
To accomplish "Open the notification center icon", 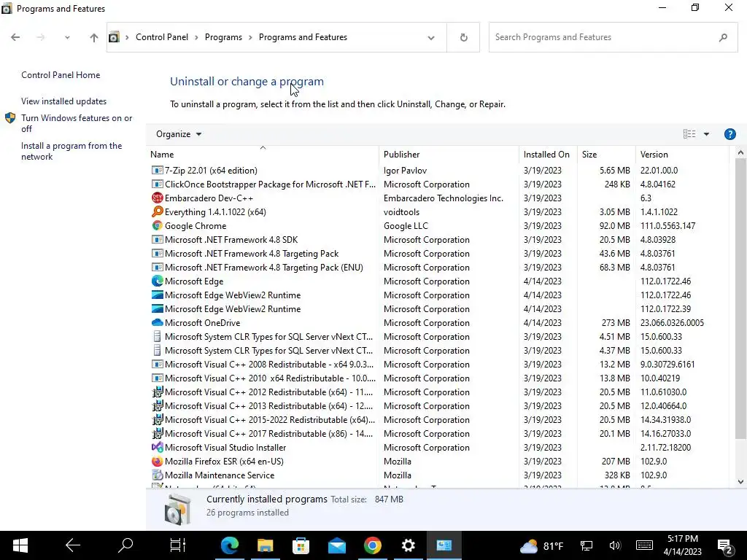I will (725, 546).
